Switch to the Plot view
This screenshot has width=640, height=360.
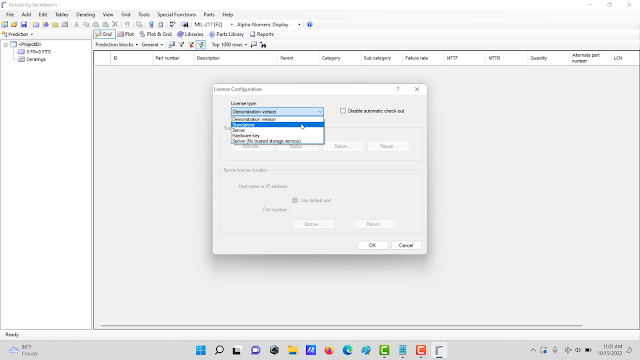pos(126,34)
